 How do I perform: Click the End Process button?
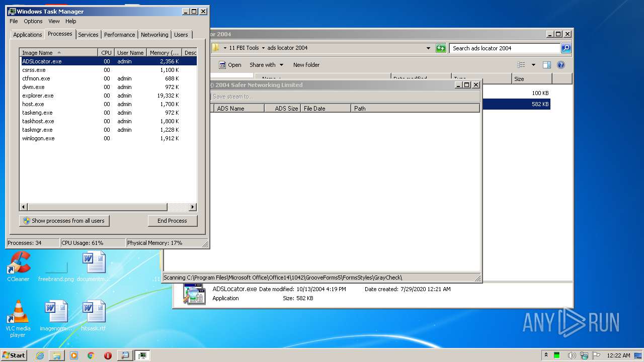[172, 221]
